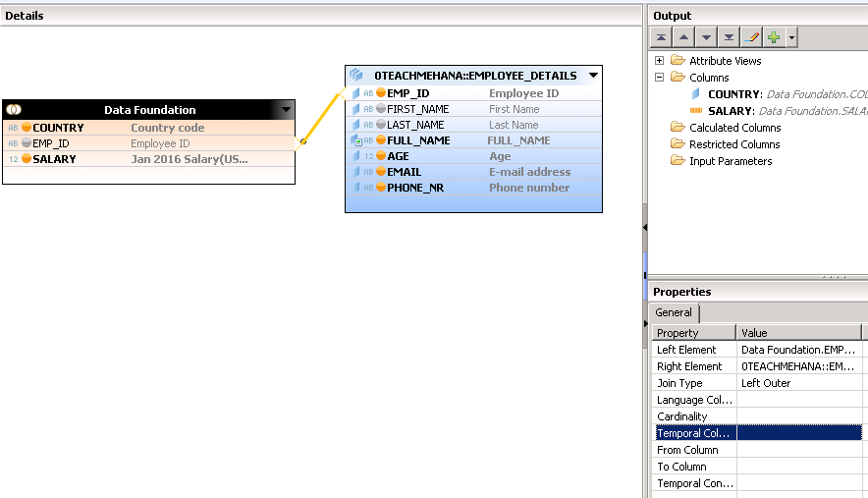Viewport: 868px width, 498px height.
Task: Click the SALARY row in Data Foundation
Action: click(149, 159)
